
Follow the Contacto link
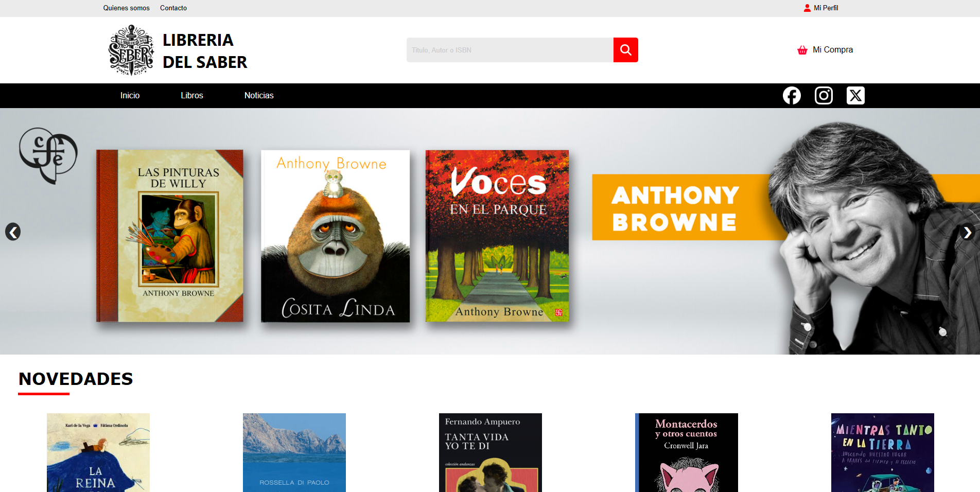173,8
